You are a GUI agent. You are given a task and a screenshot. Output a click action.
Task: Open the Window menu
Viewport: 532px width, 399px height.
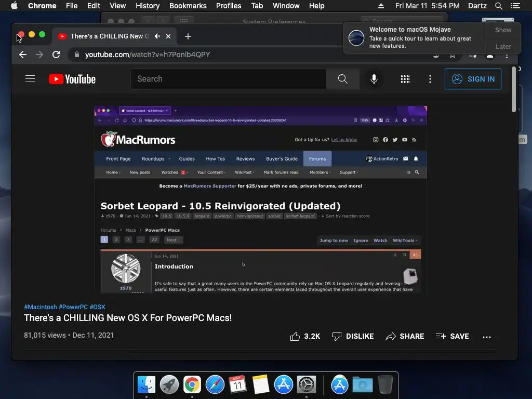286,6
